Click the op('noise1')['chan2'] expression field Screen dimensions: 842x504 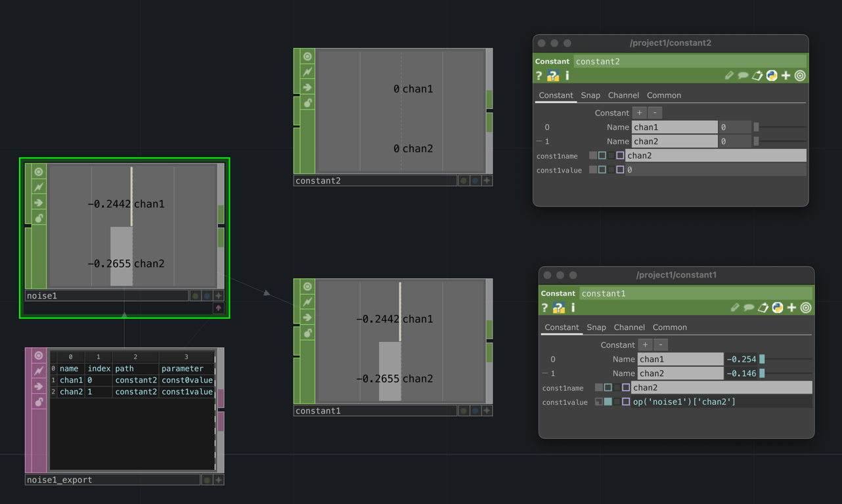pos(721,402)
